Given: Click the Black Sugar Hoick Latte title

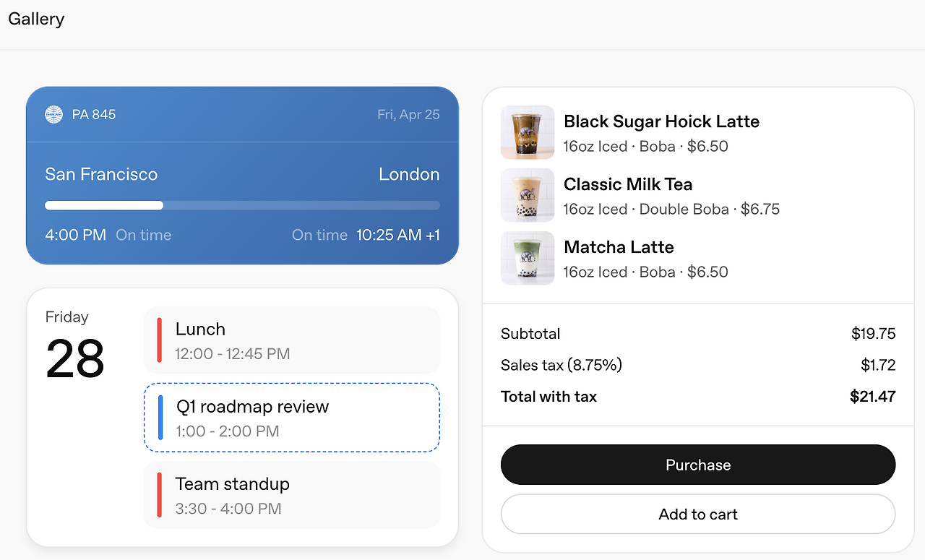Looking at the screenshot, I should (x=661, y=121).
